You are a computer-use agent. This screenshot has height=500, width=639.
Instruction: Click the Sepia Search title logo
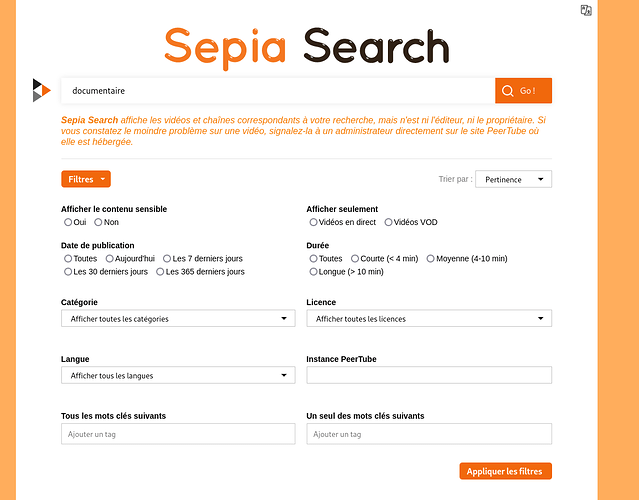tap(307, 48)
